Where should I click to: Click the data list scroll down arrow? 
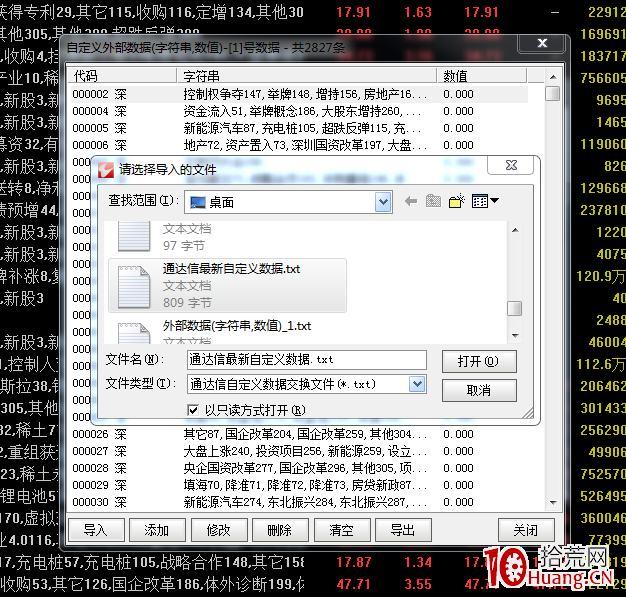[553, 503]
